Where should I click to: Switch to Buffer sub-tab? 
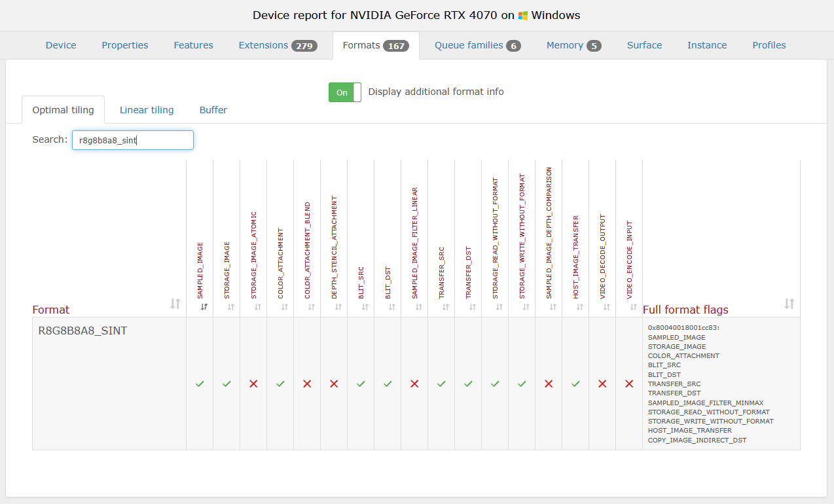pyautogui.click(x=213, y=110)
